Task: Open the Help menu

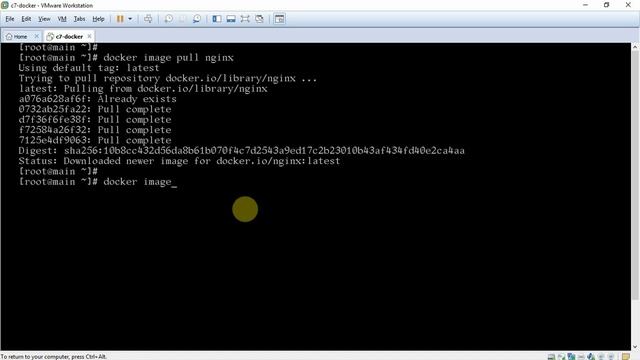Action: [98, 19]
